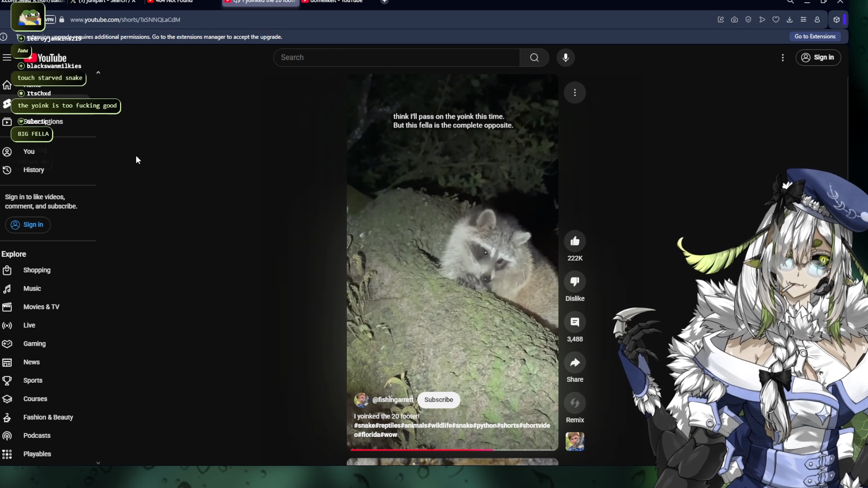Click Sign in button top right

click(818, 57)
